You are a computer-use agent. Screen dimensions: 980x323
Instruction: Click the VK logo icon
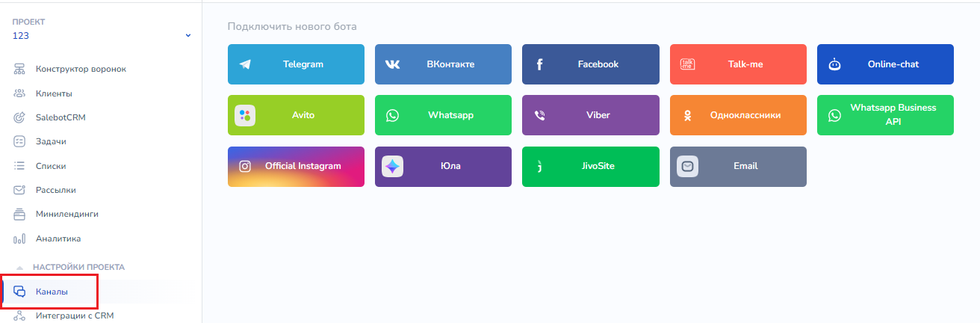pos(393,64)
